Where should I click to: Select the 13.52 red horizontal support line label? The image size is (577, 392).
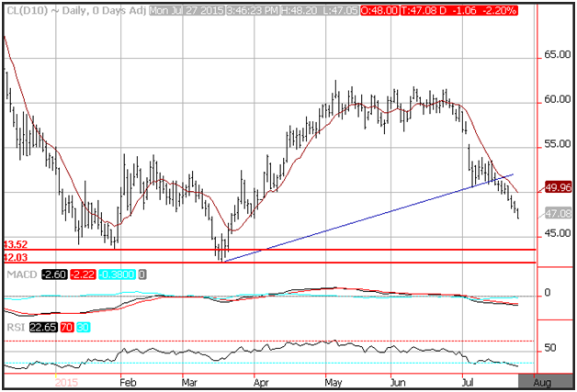click(15, 244)
